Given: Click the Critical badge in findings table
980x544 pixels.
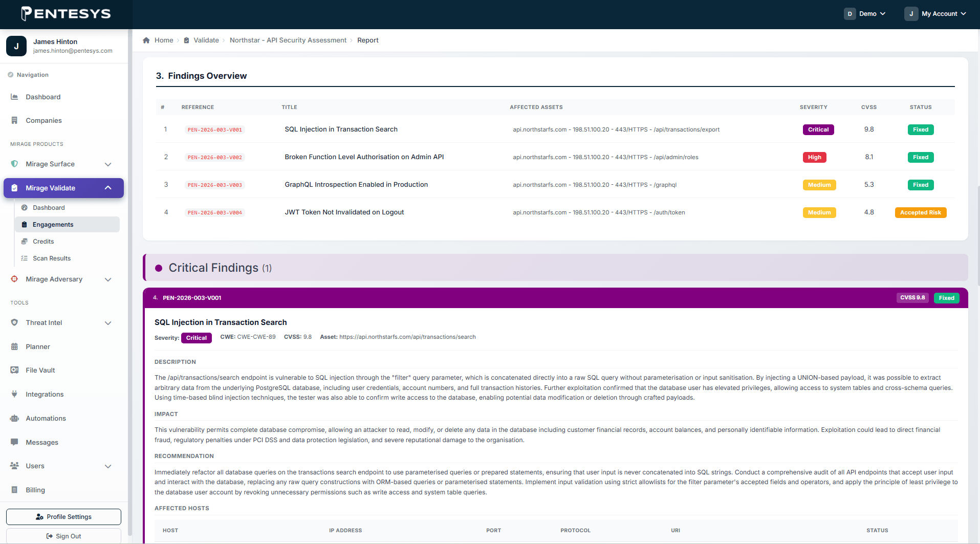Looking at the screenshot, I should tap(818, 129).
